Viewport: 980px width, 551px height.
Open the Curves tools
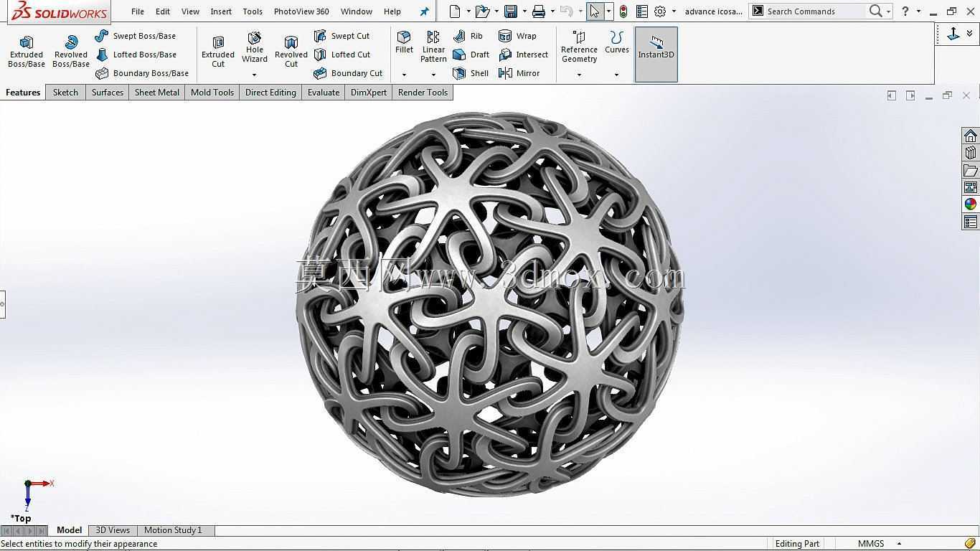pos(616,43)
